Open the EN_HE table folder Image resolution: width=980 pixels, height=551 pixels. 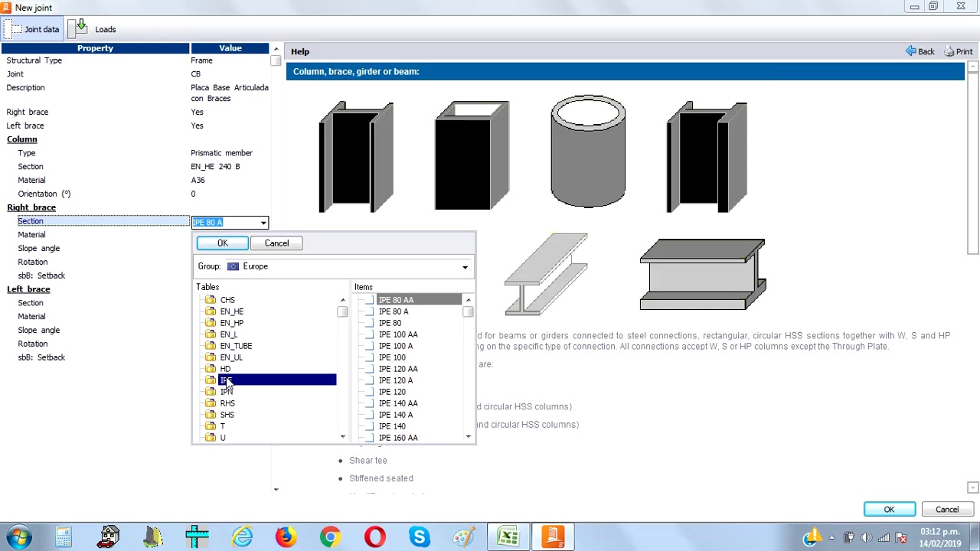(x=231, y=311)
